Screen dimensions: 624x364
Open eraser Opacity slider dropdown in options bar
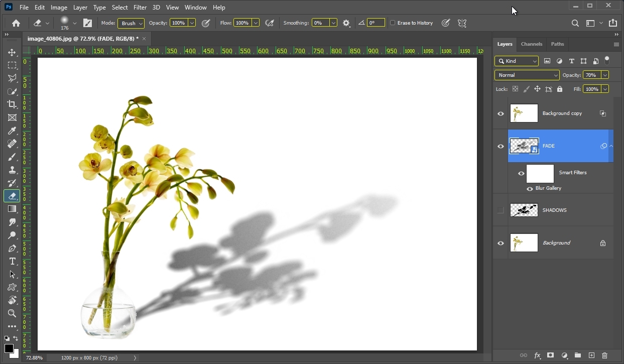[x=192, y=23]
